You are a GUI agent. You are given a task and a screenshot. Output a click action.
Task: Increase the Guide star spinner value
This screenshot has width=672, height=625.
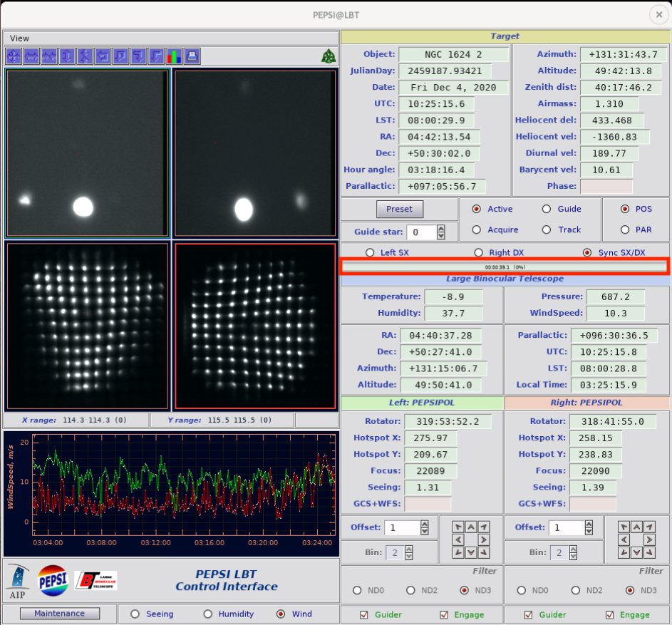(x=441, y=228)
